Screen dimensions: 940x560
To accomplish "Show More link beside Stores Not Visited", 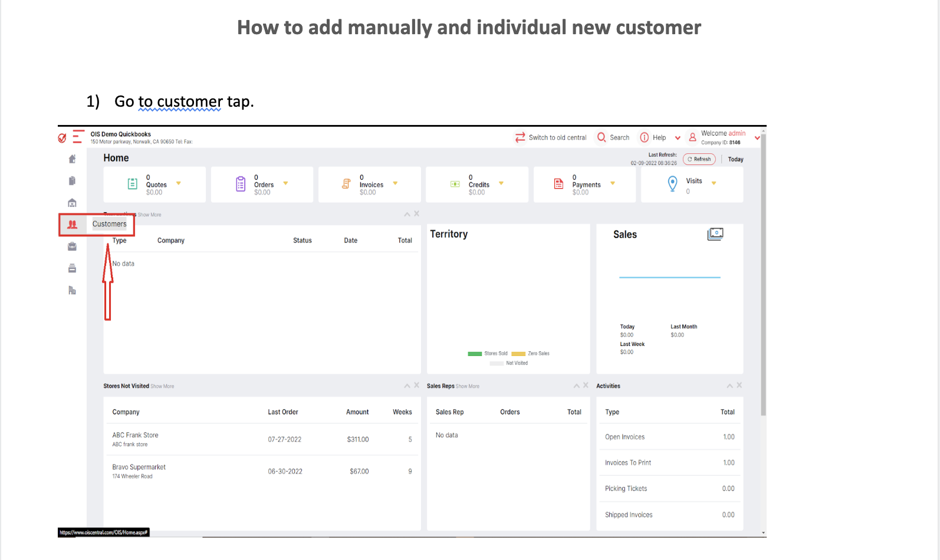I will pos(162,386).
